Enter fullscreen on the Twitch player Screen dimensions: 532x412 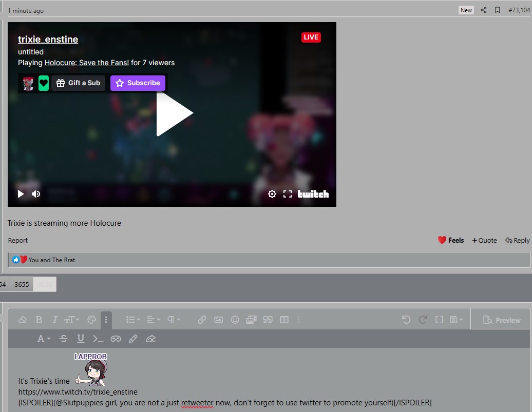click(x=288, y=194)
